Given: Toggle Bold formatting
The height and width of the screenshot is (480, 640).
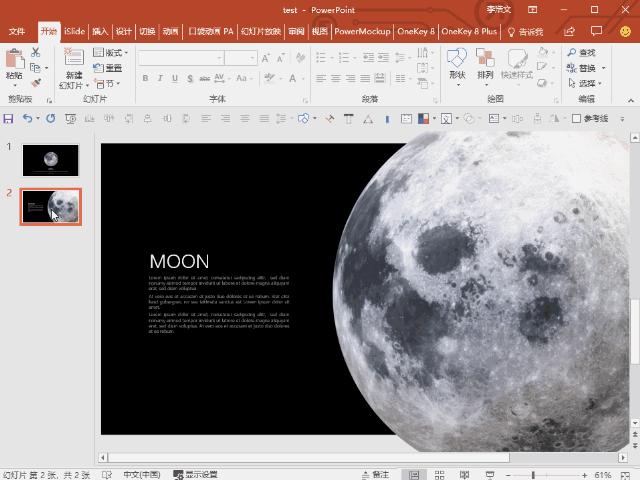Looking at the screenshot, I should click(145, 78).
